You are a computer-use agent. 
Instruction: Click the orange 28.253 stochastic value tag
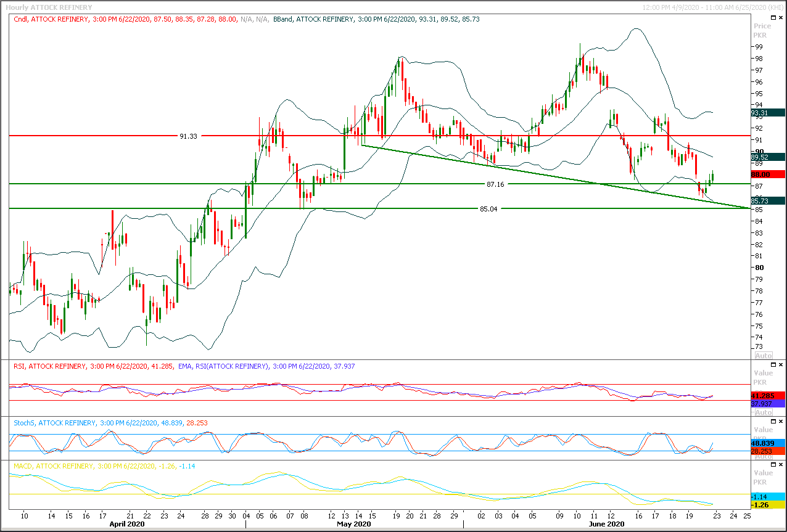point(768,452)
